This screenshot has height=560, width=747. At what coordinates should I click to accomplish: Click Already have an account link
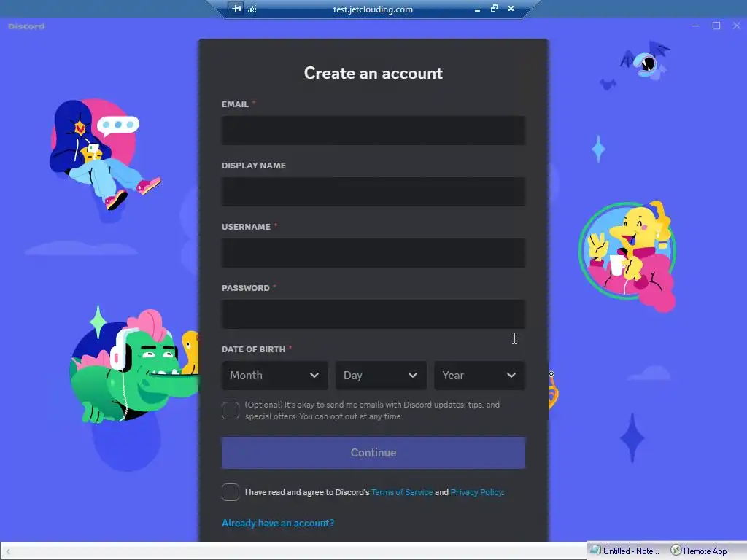coord(278,523)
